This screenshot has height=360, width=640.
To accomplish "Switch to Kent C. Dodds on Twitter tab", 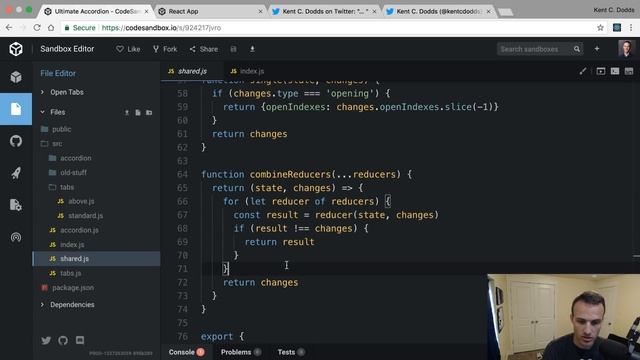I will (x=324, y=11).
